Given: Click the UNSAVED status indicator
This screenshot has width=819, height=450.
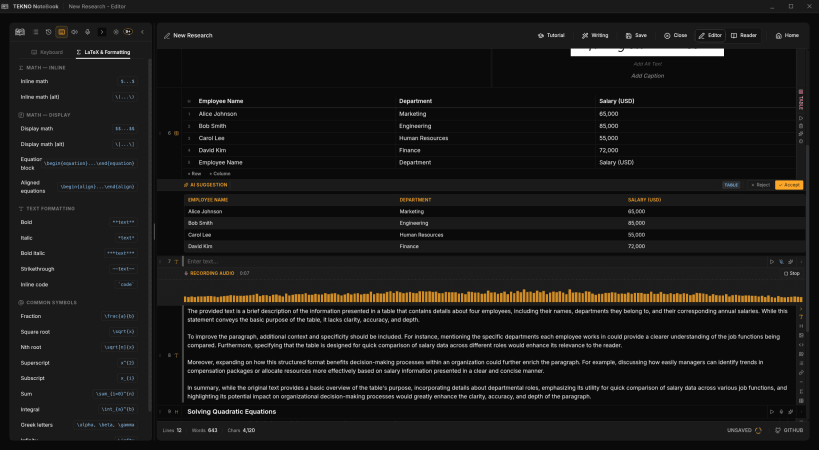Looking at the screenshot, I should click(744, 430).
